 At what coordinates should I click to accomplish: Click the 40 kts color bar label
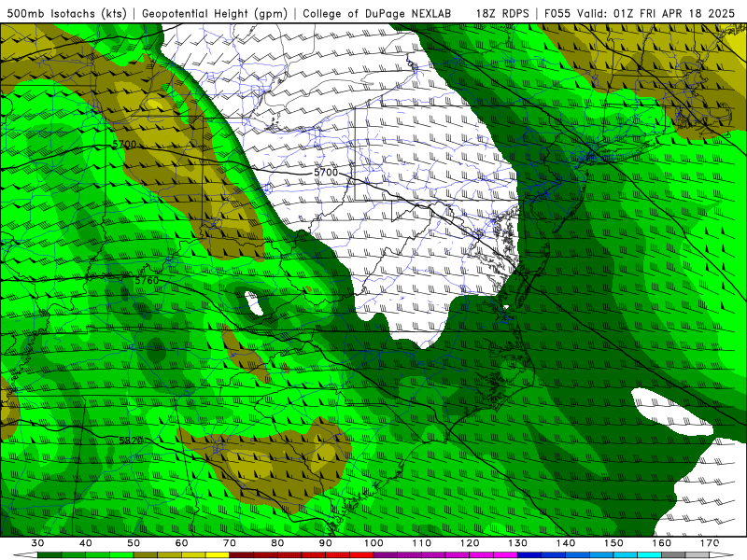tap(86, 543)
